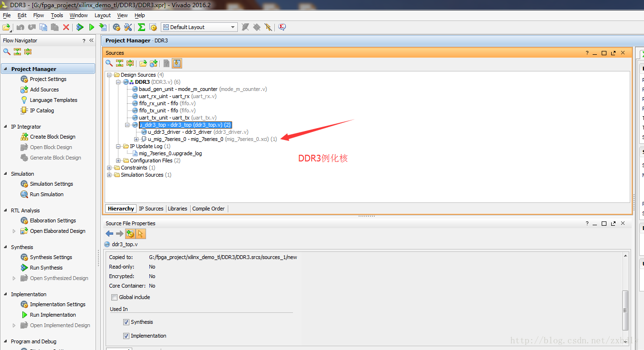Collapse the u_ddr3_top node

point(127,125)
